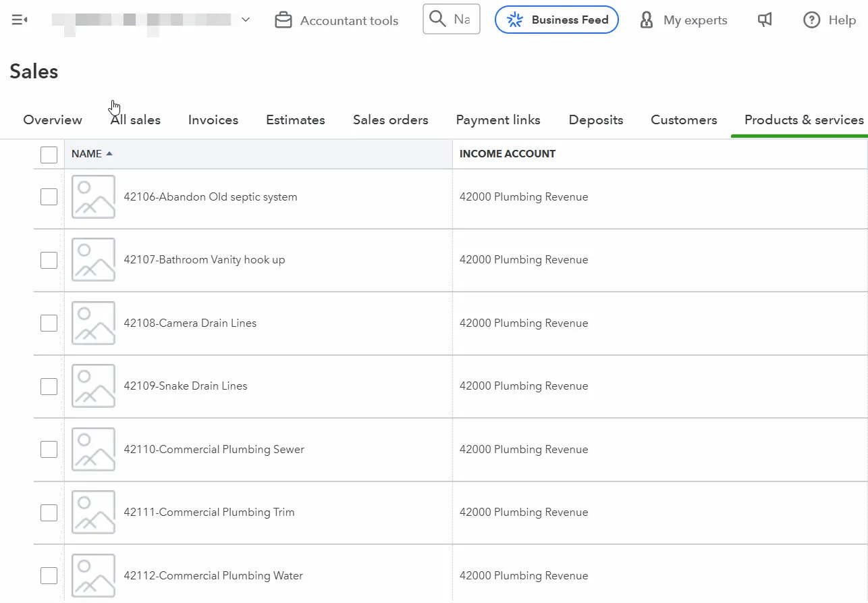The image size is (868, 603).
Task: Open the announcements megaphone icon
Action: pos(765,20)
